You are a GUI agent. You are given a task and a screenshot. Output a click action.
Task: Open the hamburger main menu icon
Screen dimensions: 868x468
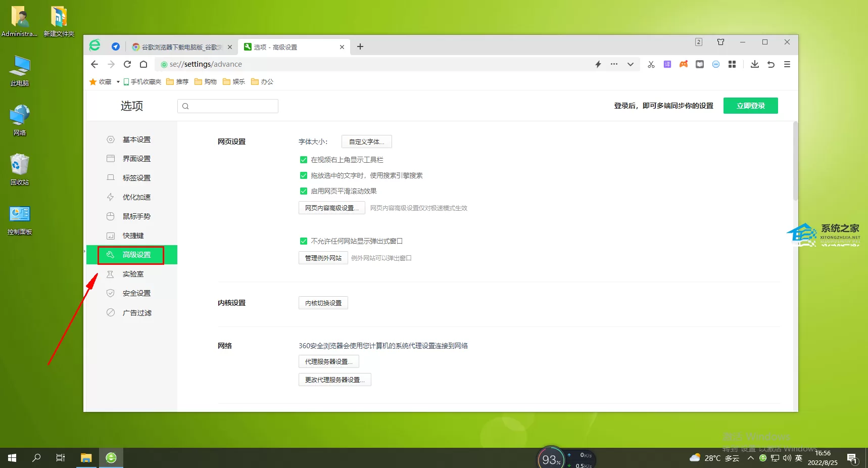787,64
